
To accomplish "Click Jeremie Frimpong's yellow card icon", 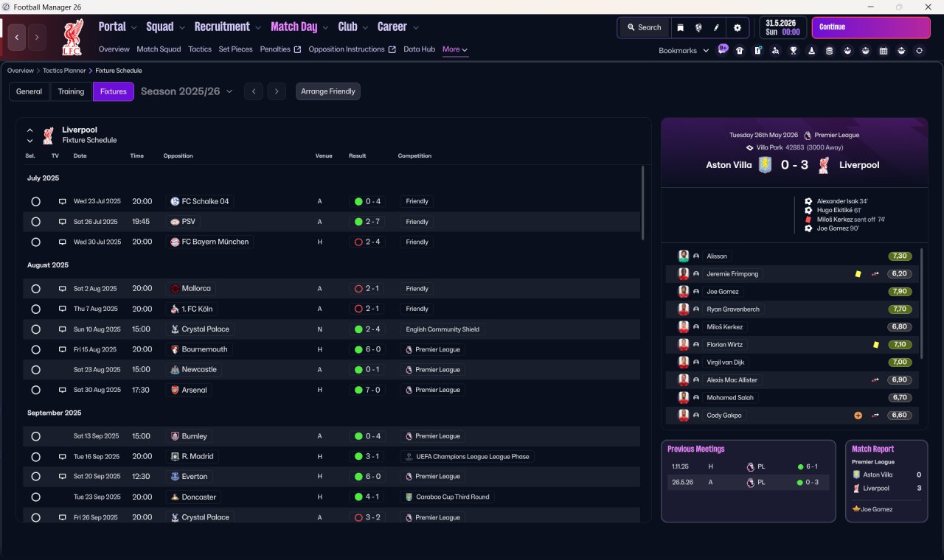I will pyautogui.click(x=858, y=274).
